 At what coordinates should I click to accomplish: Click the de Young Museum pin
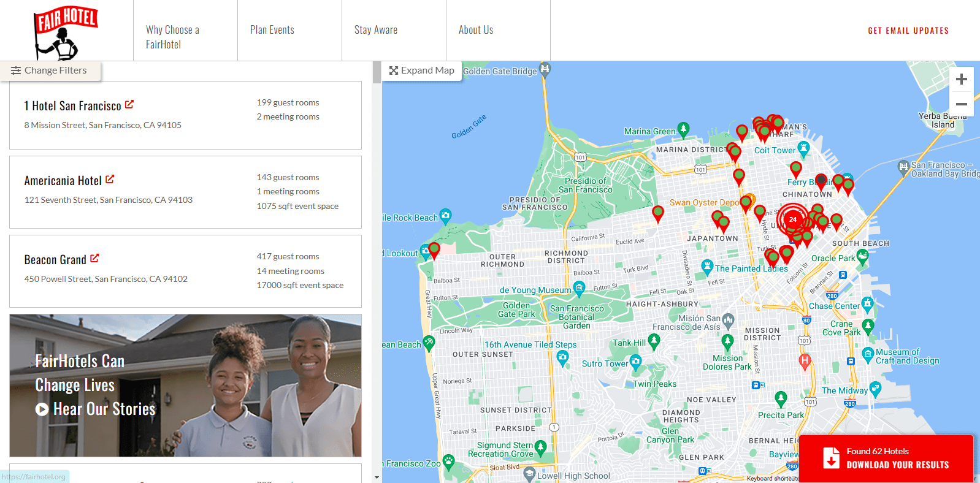580,288
